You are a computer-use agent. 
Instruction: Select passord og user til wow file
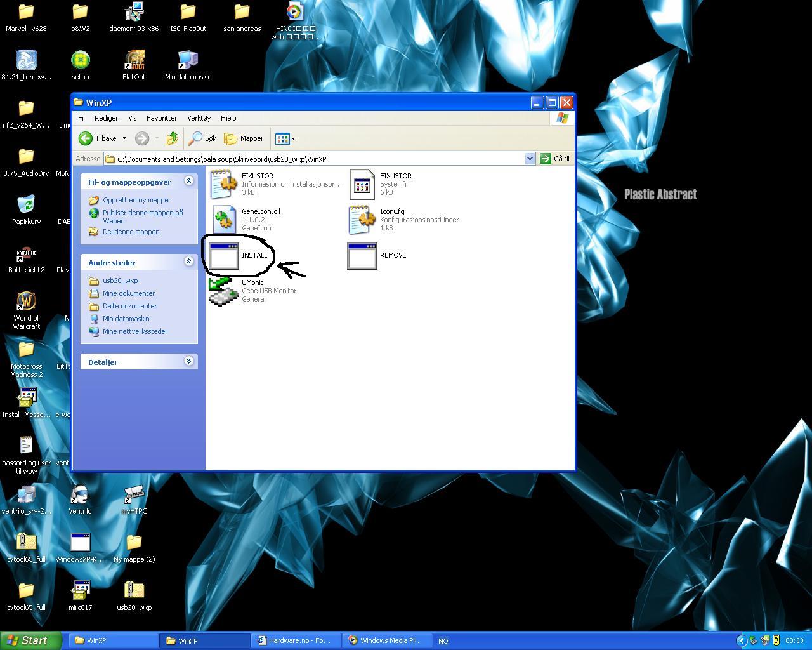[26, 455]
